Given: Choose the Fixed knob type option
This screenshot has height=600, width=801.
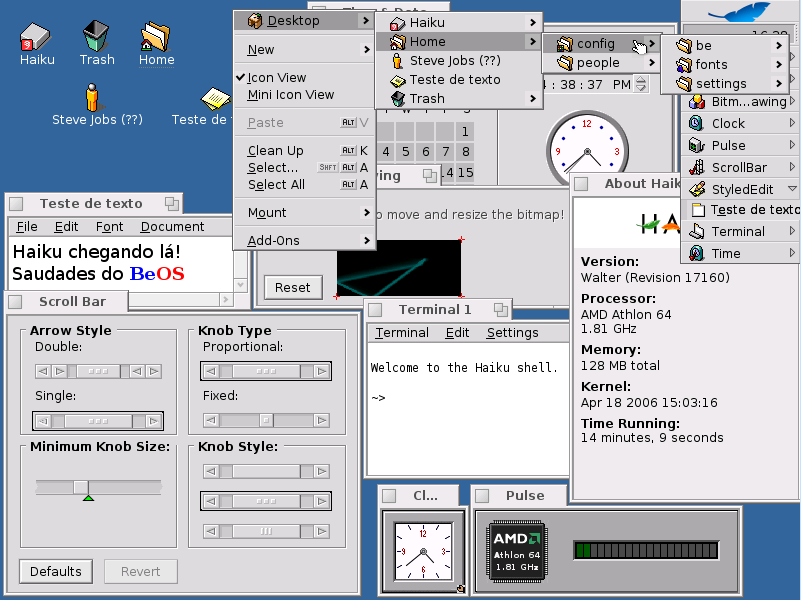Looking at the screenshot, I should (265, 421).
